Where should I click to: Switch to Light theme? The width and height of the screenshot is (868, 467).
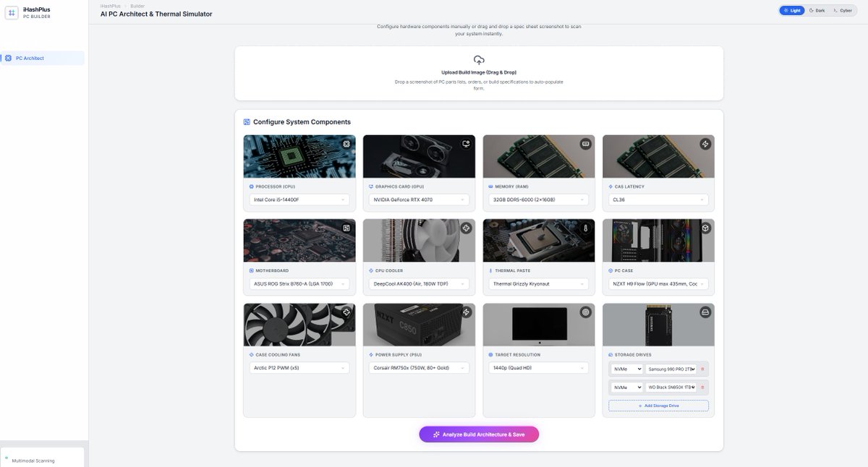point(792,11)
